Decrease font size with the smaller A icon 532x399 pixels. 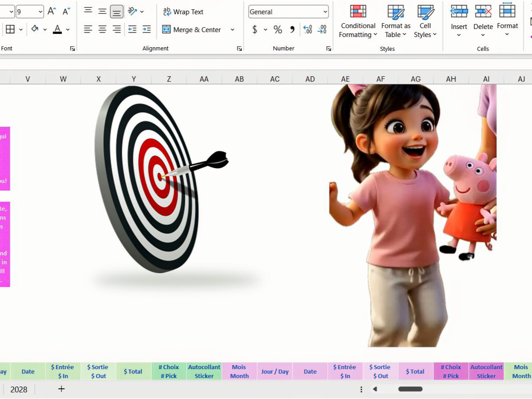(x=66, y=11)
